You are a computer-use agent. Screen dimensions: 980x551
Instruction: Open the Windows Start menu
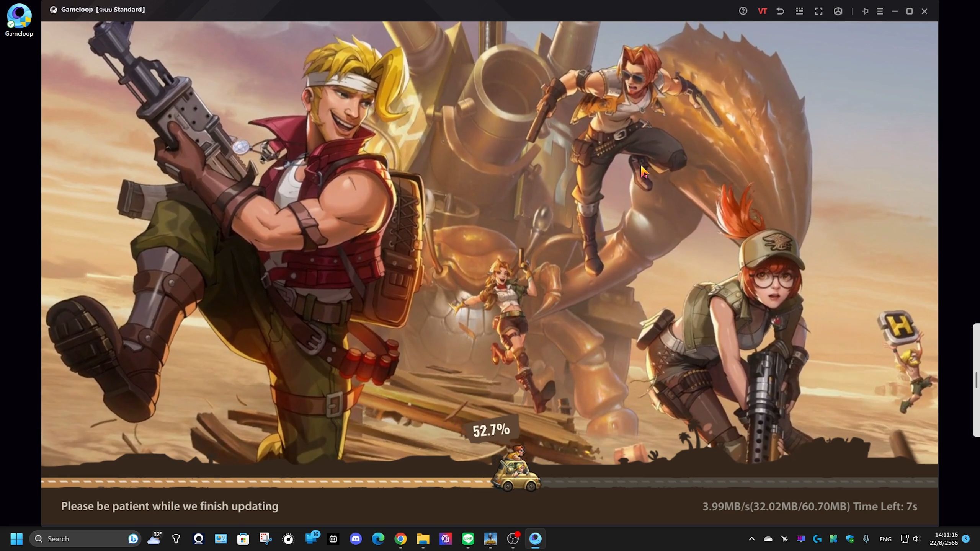[16, 539]
